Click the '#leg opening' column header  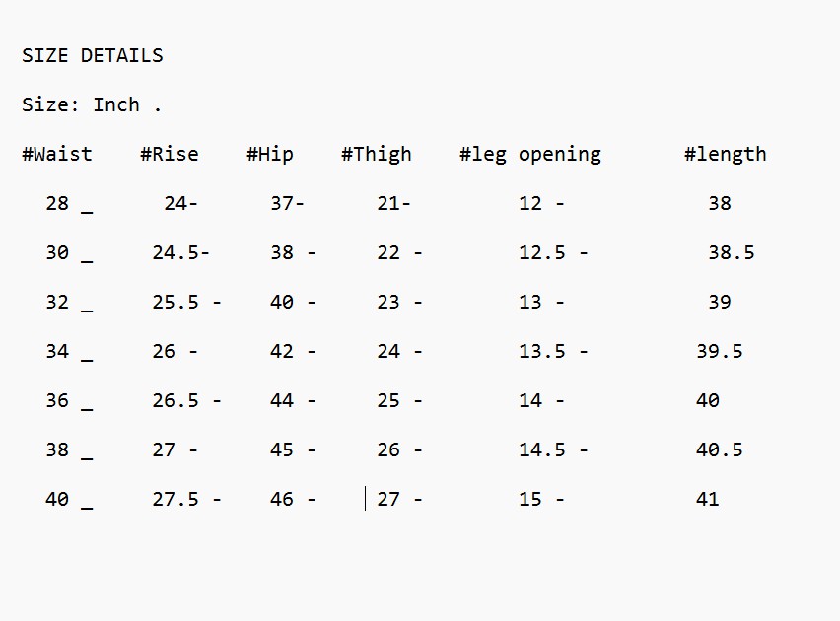click(x=530, y=155)
